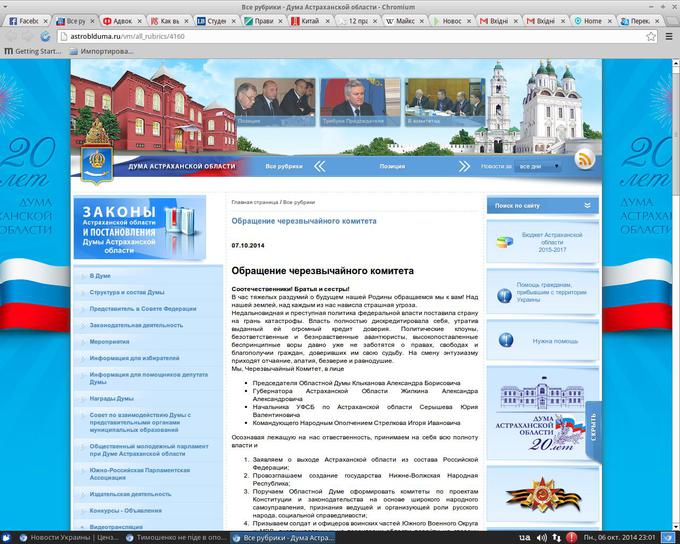Expand the 'Поиск по сайту' search panel
Image resolution: width=680 pixels, height=544 pixels.
(589, 205)
